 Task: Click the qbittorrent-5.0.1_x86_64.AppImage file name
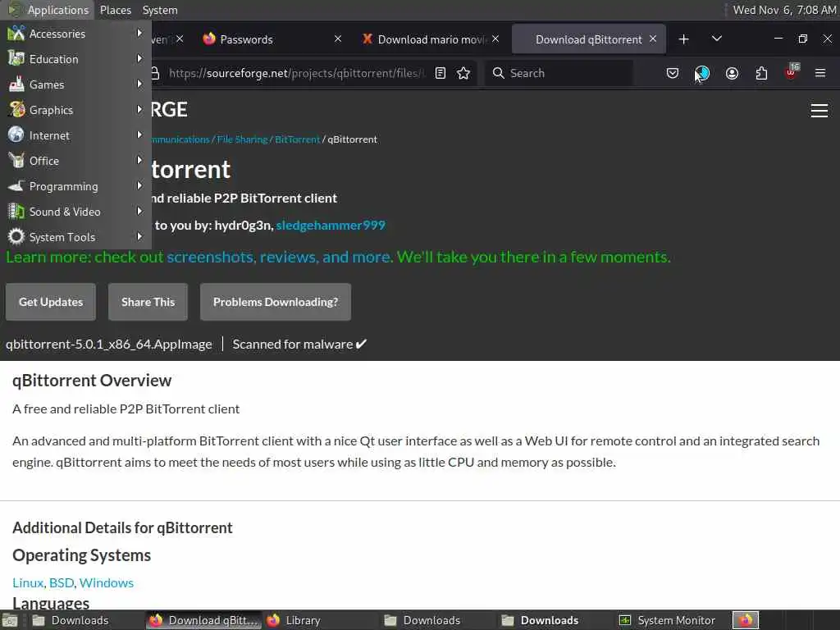click(x=109, y=345)
